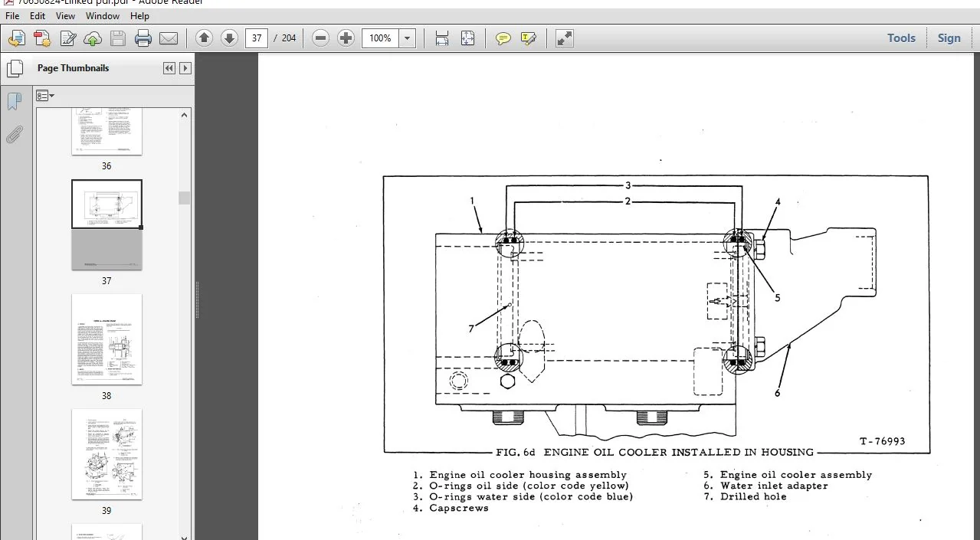Image resolution: width=980 pixels, height=540 pixels.
Task: Click the zoom out minus button
Action: point(321,38)
